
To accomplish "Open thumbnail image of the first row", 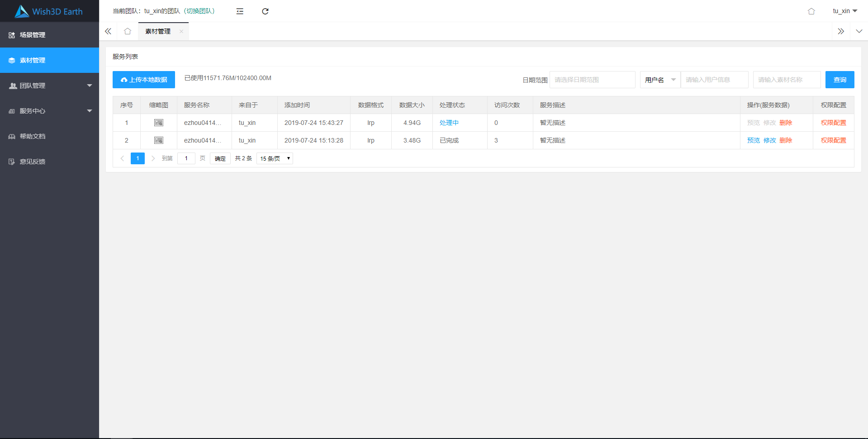I will [159, 123].
